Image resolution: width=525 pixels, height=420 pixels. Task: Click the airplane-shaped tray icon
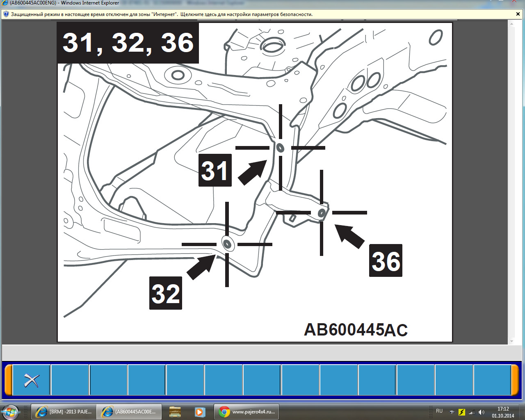click(x=452, y=412)
